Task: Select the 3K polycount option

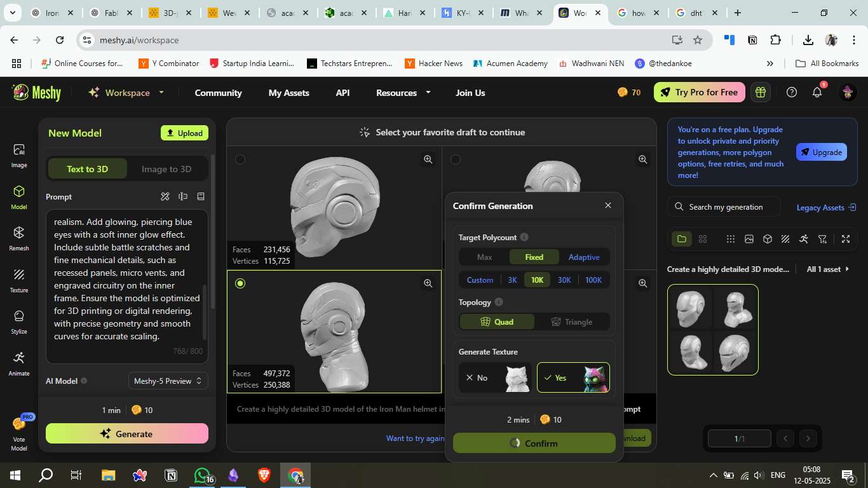Action: [512, 280]
